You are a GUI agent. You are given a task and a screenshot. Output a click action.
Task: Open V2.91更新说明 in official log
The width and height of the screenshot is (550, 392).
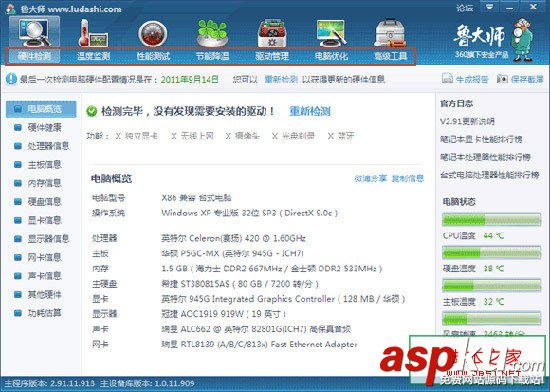click(x=467, y=121)
